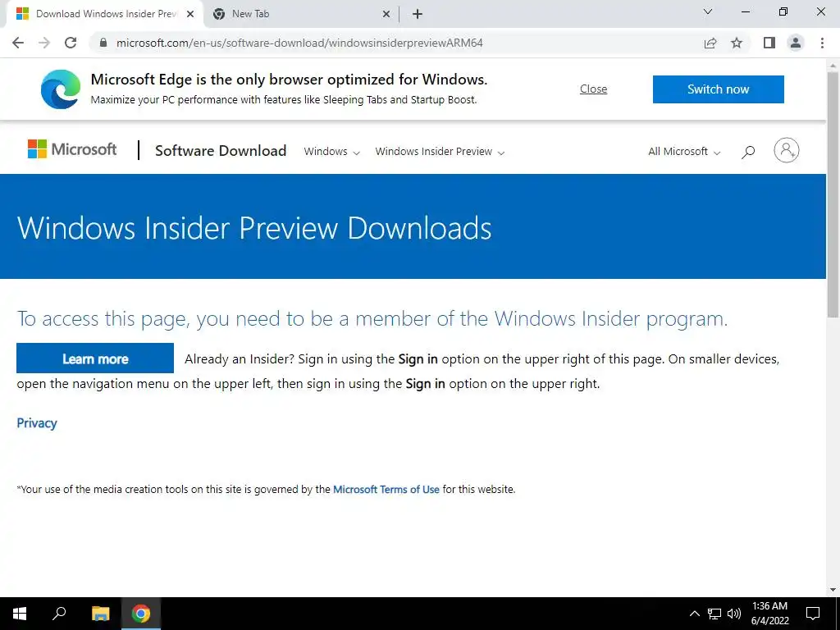Click the Windows Insider Preview Downloads heading
Screen dimensions: 840x630
[x=254, y=228]
